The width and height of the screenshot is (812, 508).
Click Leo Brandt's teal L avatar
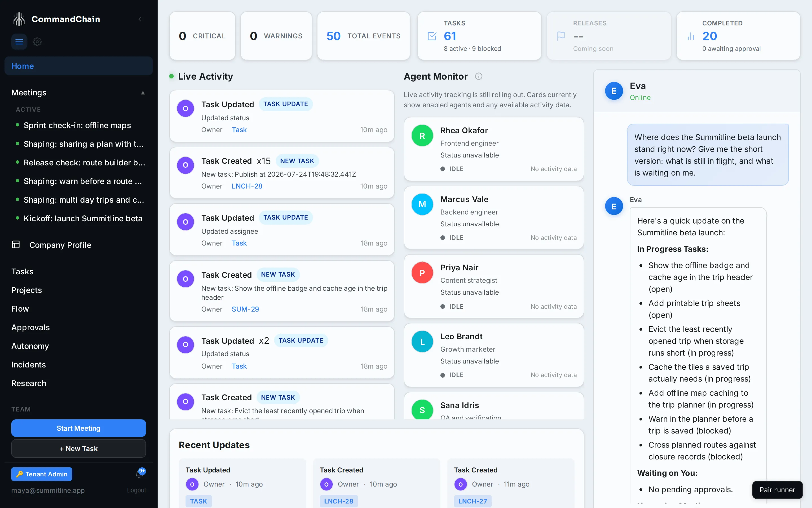point(422,341)
